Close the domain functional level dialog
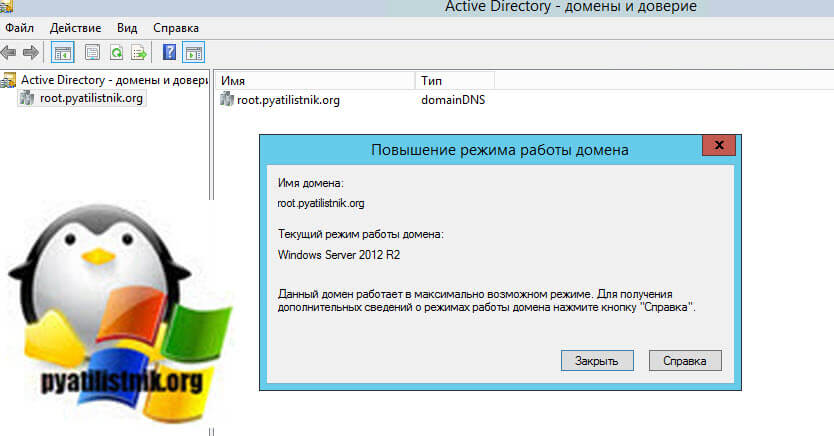This screenshot has height=436, width=834. click(719, 145)
